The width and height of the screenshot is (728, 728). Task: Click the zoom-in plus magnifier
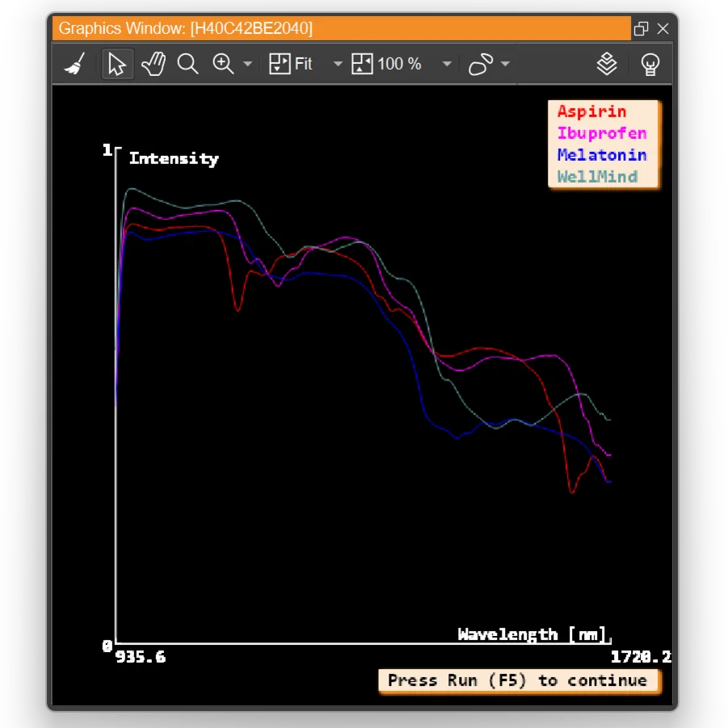tap(223, 64)
